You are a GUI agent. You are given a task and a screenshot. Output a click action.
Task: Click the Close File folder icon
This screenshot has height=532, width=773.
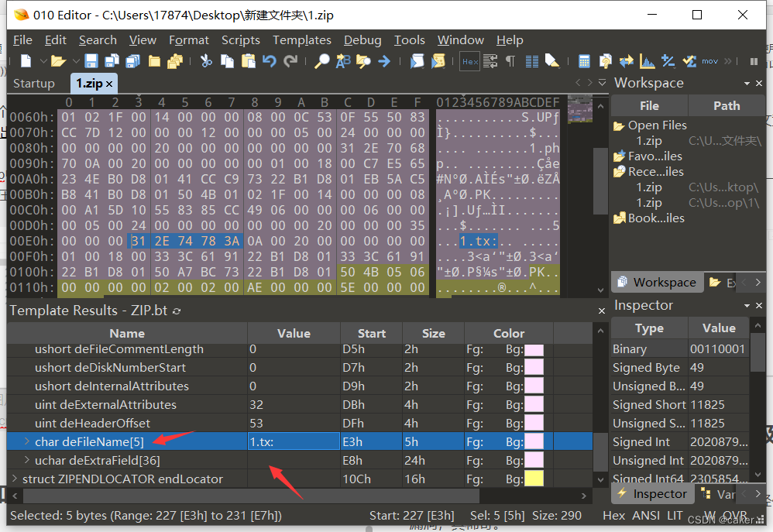(154, 61)
